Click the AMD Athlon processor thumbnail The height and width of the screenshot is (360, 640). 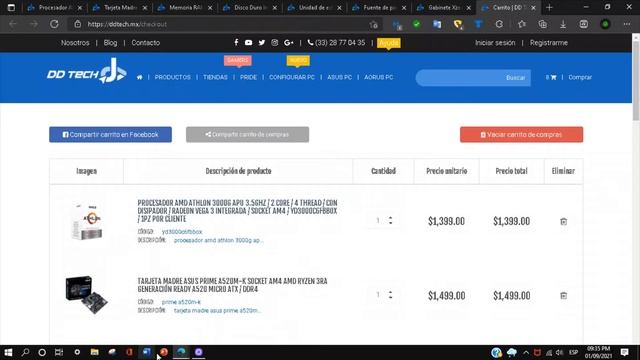pos(87,220)
